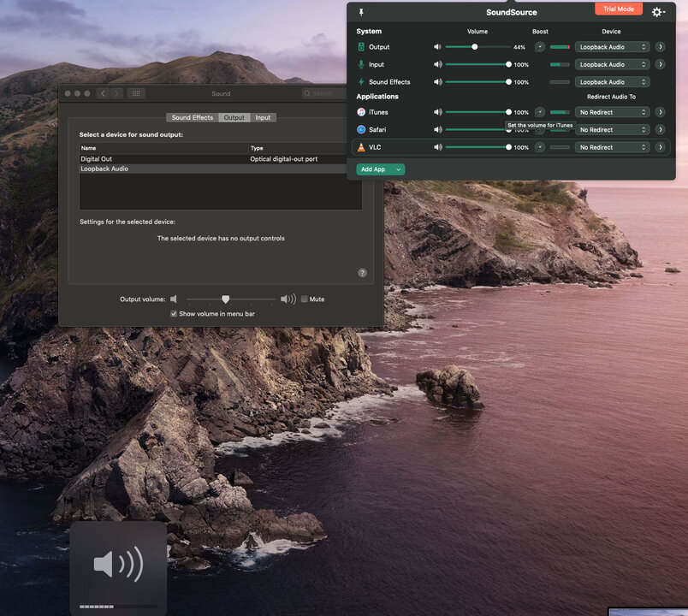Click the iTunes volume slider
The height and width of the screenshot is (616, 688).
(x=477, y=112)
